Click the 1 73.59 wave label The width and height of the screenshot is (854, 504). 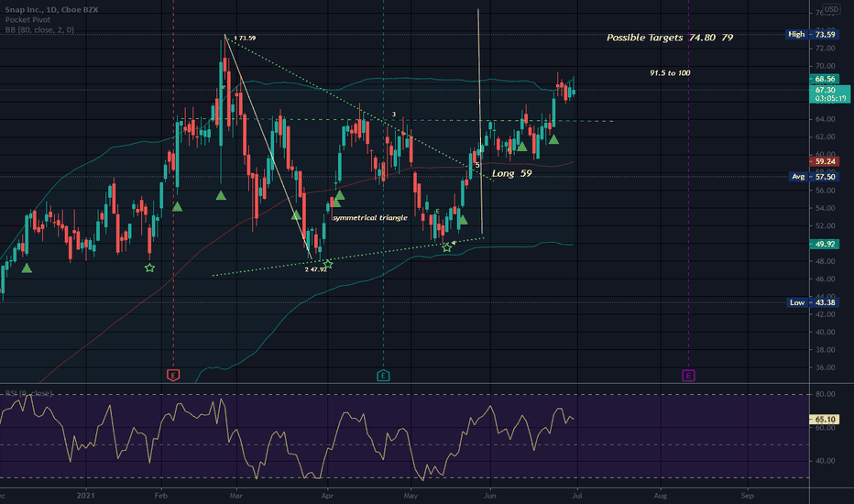pos(245,38)
